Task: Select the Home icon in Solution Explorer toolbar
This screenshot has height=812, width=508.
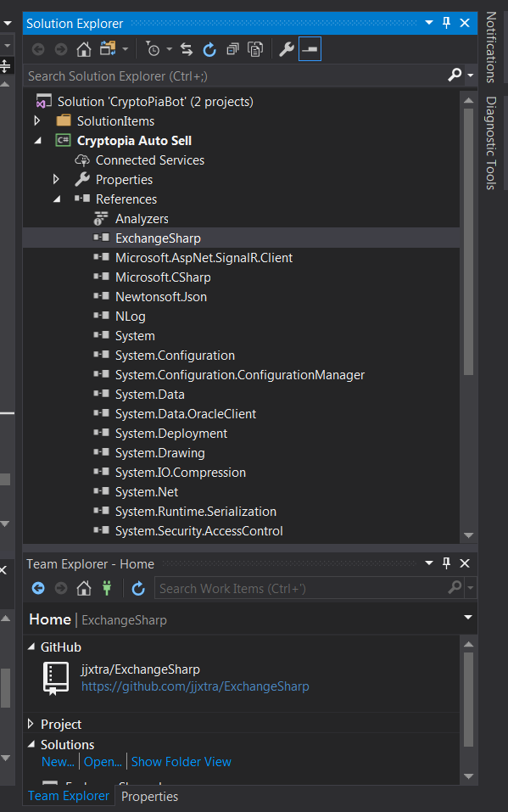Action: [x=84, y=48]
